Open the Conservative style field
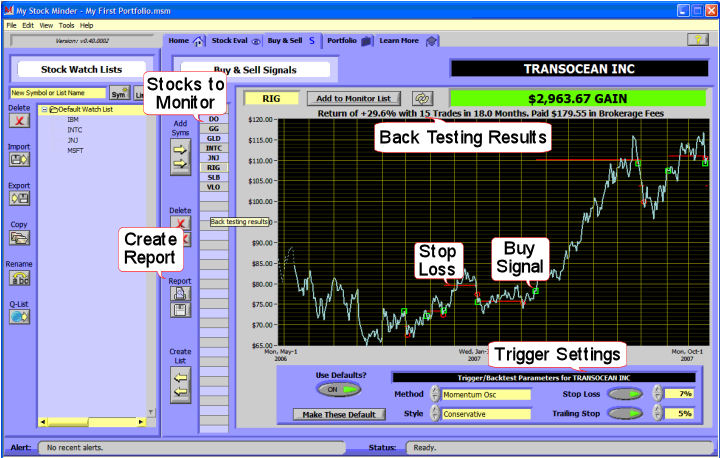 (x=486, y=414)
